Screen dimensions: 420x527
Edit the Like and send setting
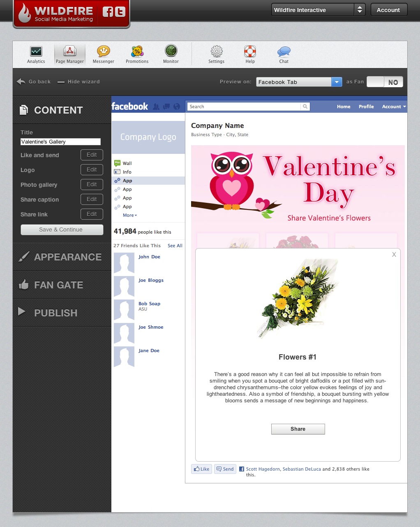pyautogui.click(x=92, y=155)
